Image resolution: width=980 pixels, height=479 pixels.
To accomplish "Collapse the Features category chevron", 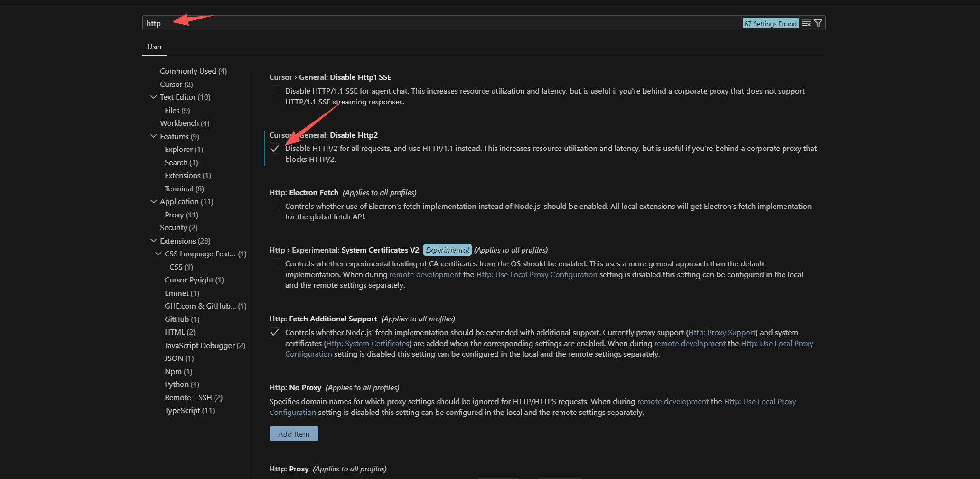I will (154, 137).
